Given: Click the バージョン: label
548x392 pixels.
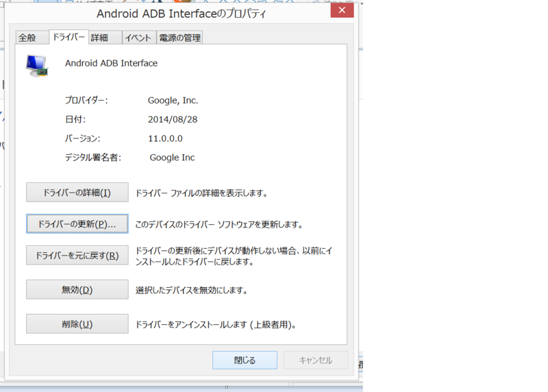Looking at the screenshot, I should [x=82, y=138].
